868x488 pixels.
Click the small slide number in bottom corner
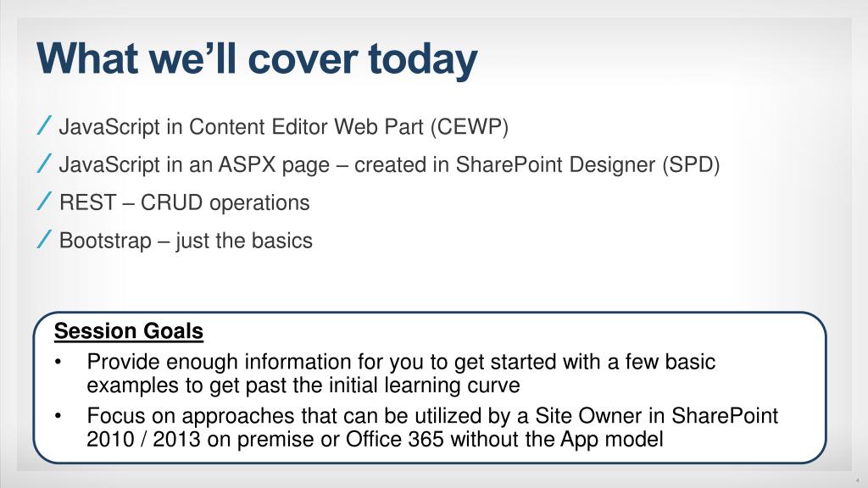[857, 480]
